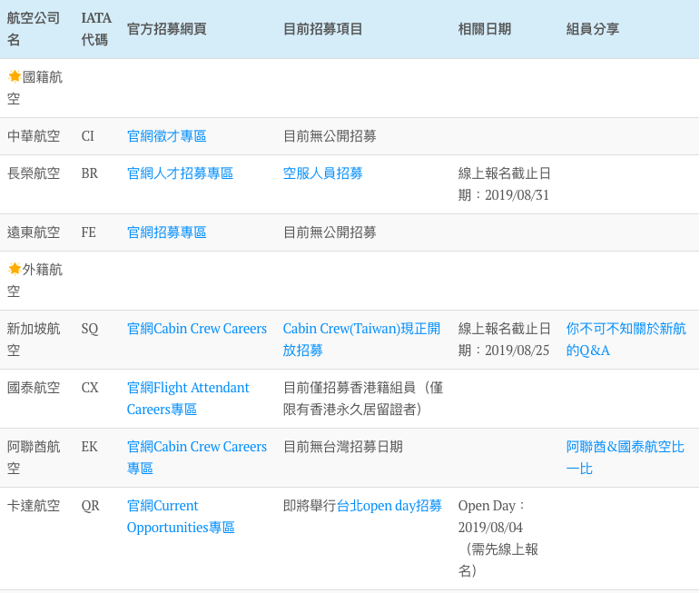Select the 目前招募項目 column header
700x593 pixels.
pyautogui.click(x=323, y=29)
